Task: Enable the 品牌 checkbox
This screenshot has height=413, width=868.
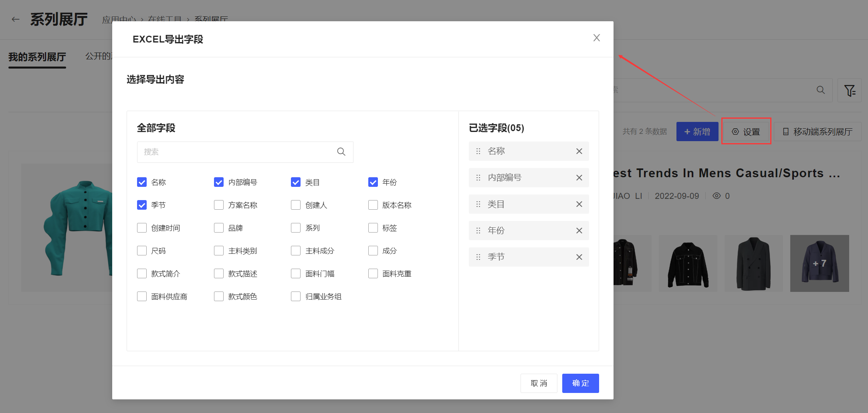Action: coord(219,228)
